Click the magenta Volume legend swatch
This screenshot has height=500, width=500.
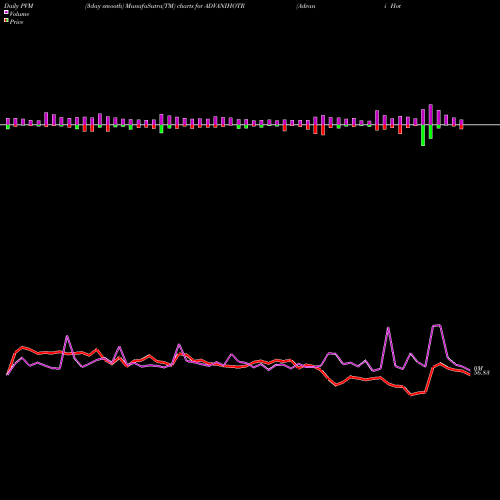(6, 12)
